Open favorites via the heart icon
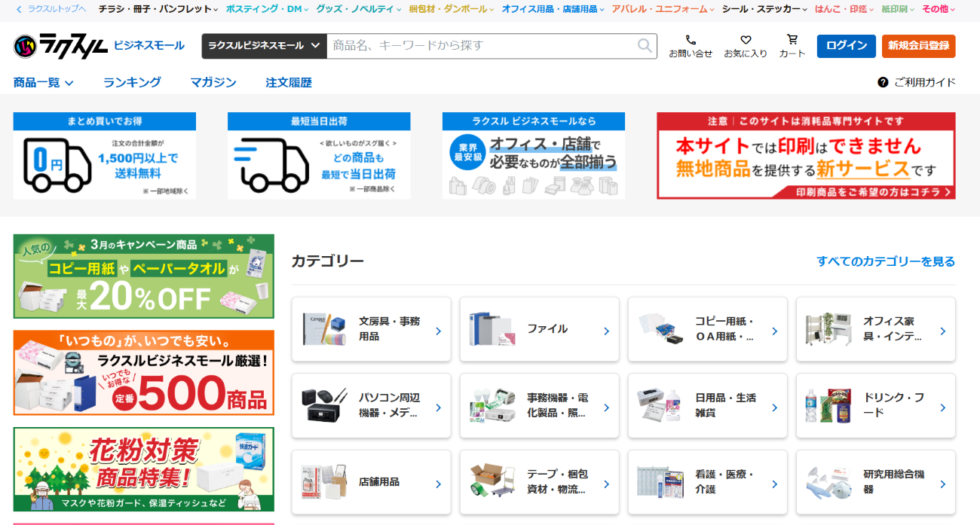 (x=746, y=40)
